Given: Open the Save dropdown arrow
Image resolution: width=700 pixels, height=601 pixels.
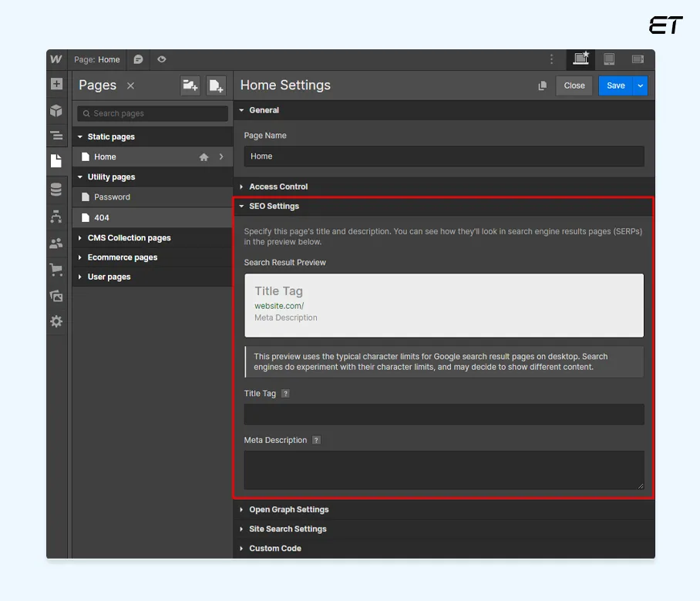Looking at the screenshot, I should tap(641, 86).
